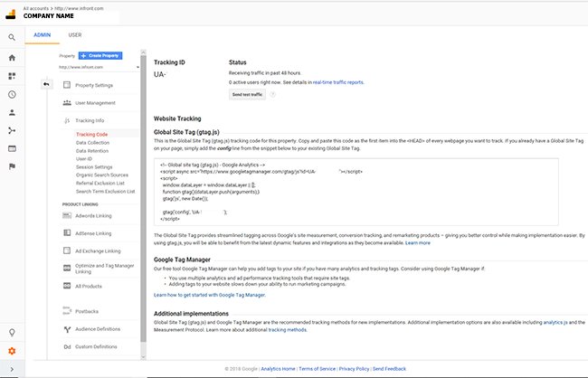Viewport: 588px width, 378px height.
Task: Open Customization dashboards icon in sidebar
Action: tap(12, 76)
